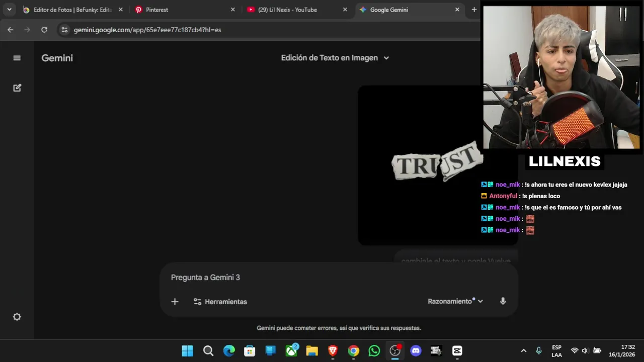The height and width of the screenshot is (362, 644).
Task: Open Microsoft Store from the taskbar
Action: coord(250,351)
